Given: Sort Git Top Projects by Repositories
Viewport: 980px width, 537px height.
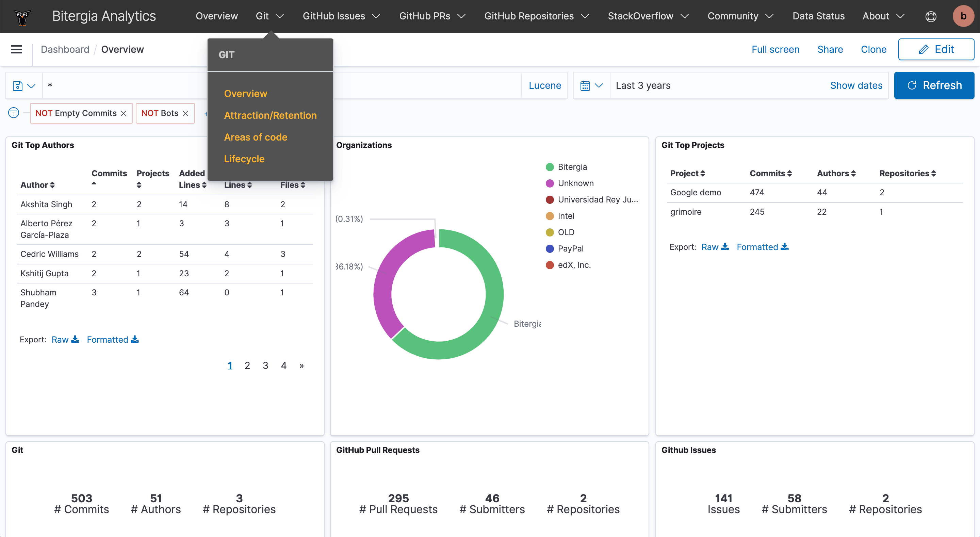Looking at the screenshot, I should 907,174.
